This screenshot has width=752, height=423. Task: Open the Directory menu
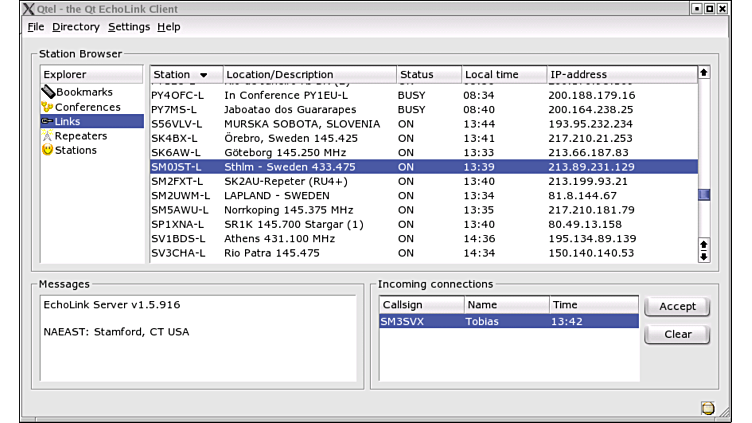76,27
